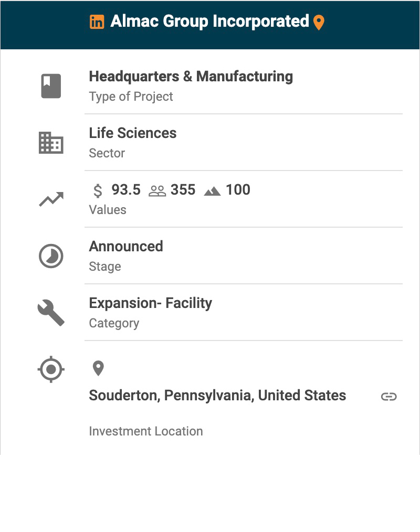This screenshot has width=420, height=532.
Task: Click the 93.5 investment value
Action: pyautogui.click(x=126, y=190)
